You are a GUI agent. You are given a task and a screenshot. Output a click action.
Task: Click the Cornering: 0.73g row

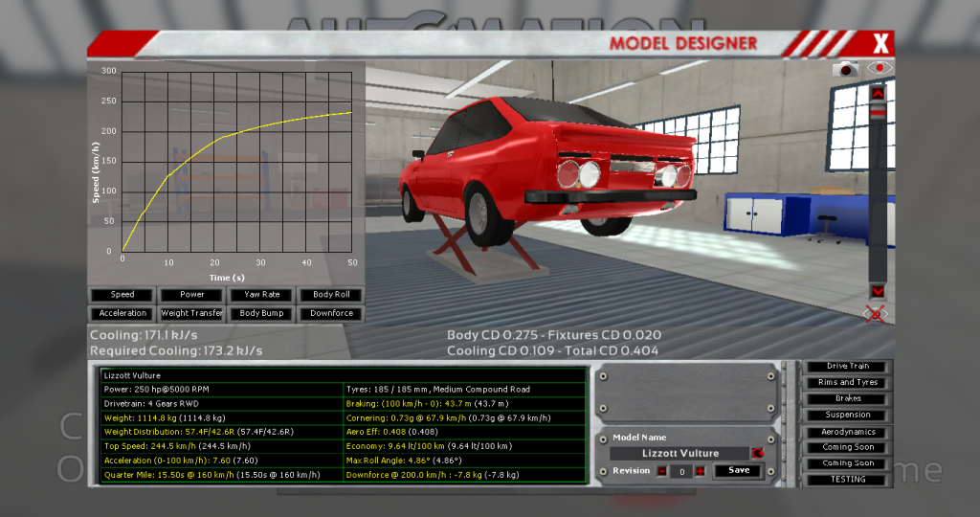pyautogui.click(x=464, y=418)
